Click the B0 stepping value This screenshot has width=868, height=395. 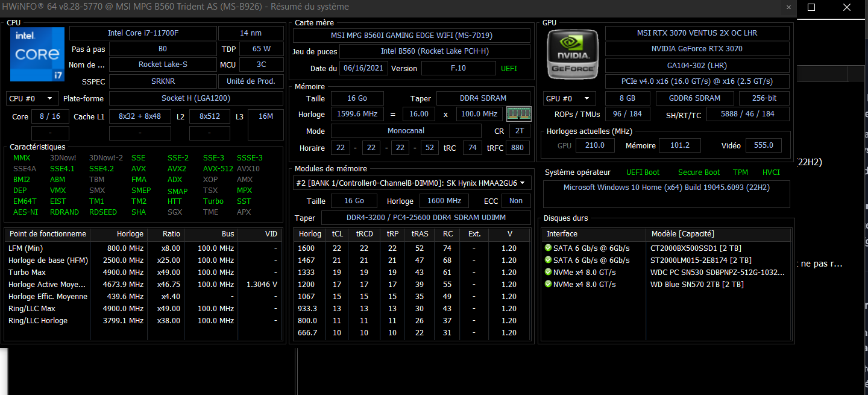163,49
